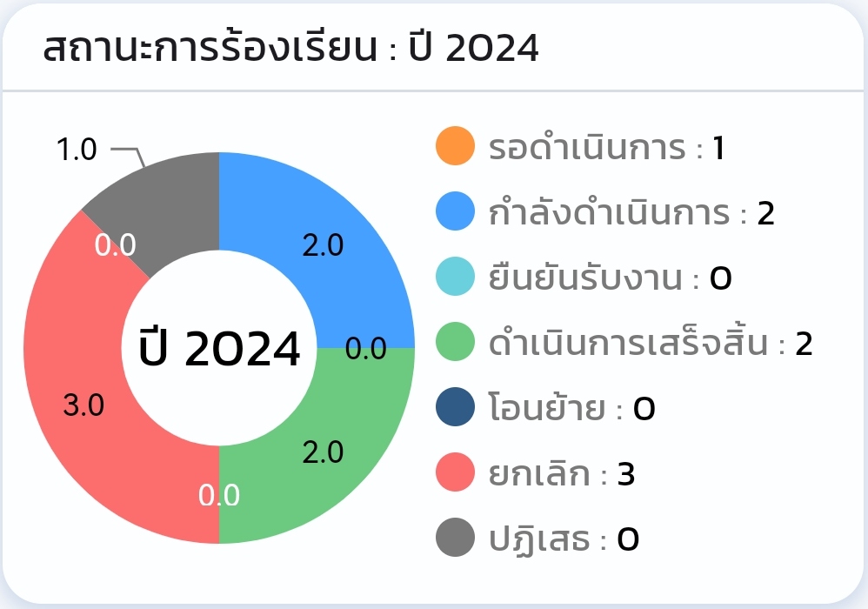This screenshot has width=868, height=609.
Task: Click the ปฏิเสธ : 0 legend text
Action: coord(564,539)
